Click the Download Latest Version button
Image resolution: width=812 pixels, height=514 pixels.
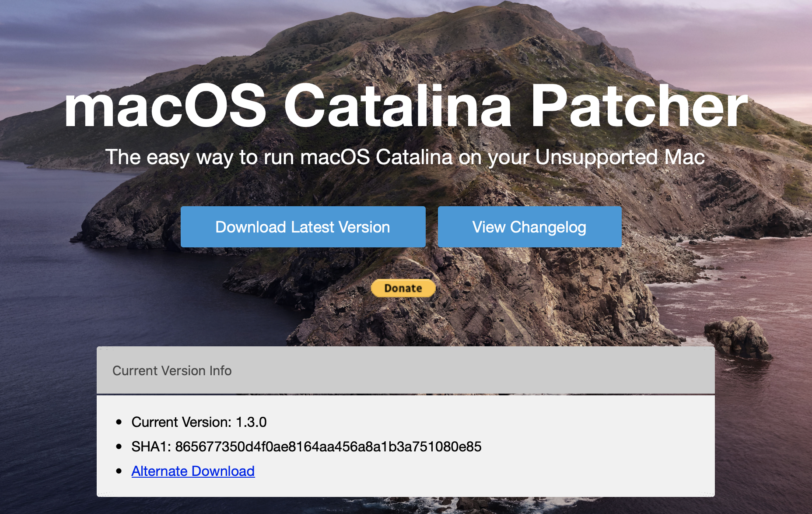point(303,227)
